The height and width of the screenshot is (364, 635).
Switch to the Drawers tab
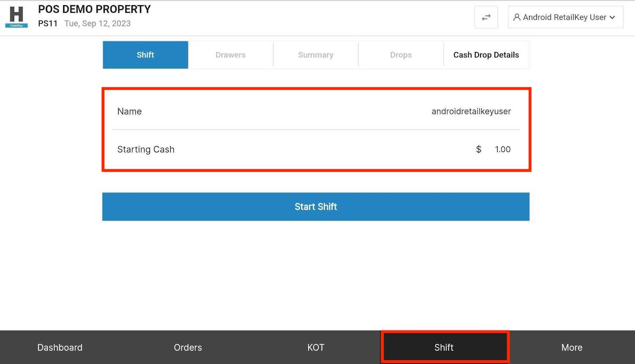[230, 55]
